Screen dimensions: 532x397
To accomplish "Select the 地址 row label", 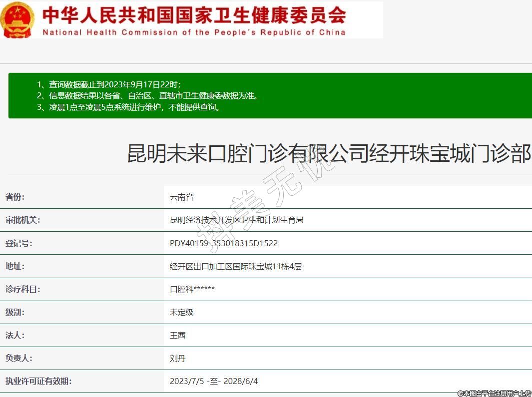I will tap(15, 266).
